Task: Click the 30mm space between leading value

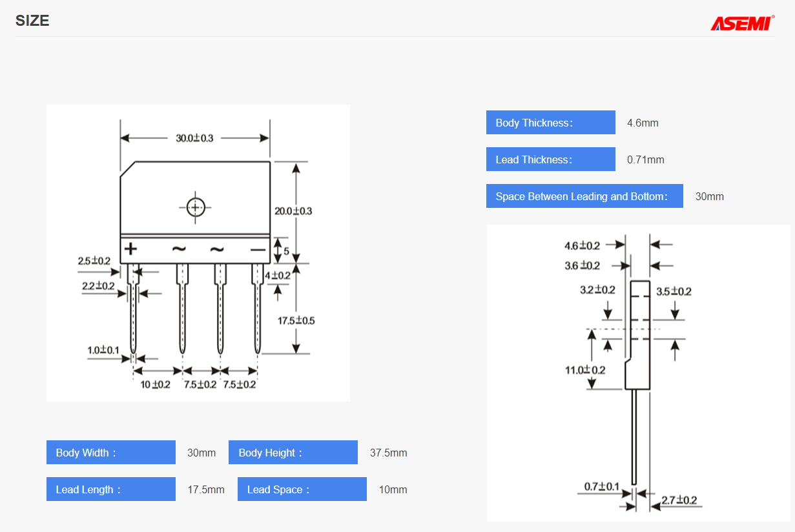Action: pos(710,196)
